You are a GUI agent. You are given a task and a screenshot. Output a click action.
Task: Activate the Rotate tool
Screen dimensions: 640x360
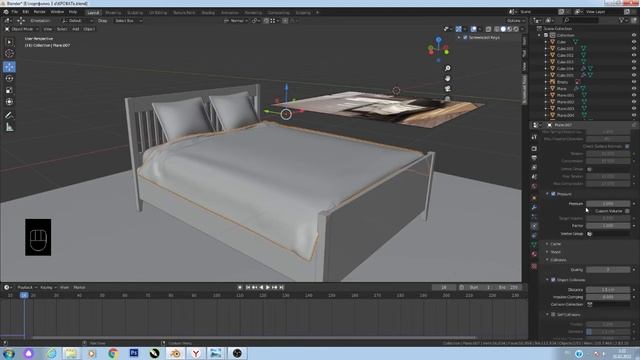tap(9, 78)
